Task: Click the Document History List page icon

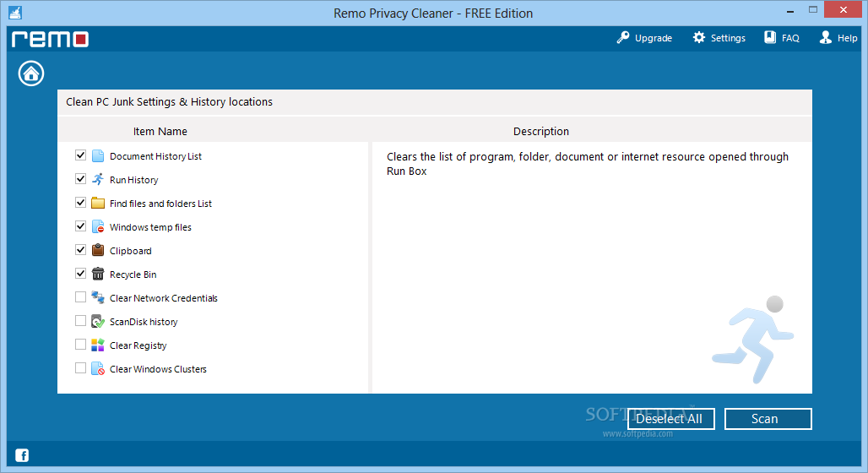Action: [x=98, y=155]
